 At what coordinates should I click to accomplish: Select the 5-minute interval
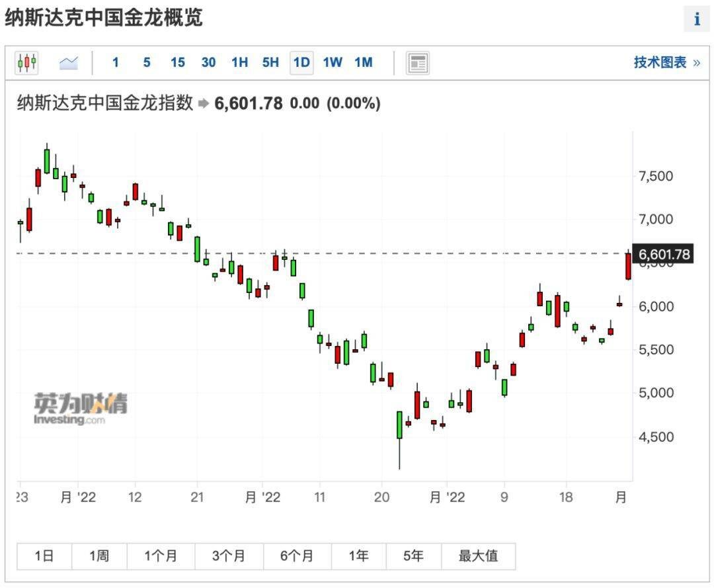(147, 62)
